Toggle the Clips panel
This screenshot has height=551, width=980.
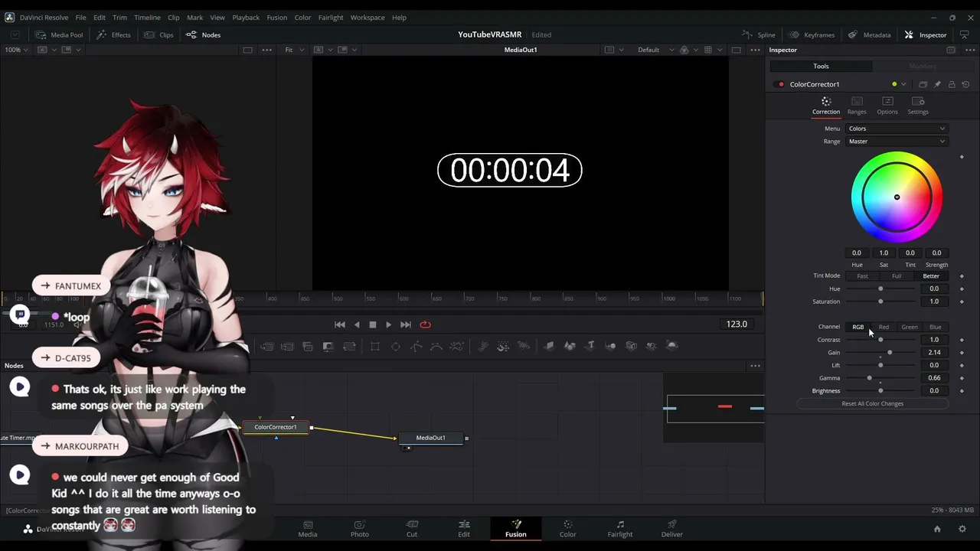tap(158, 34)
